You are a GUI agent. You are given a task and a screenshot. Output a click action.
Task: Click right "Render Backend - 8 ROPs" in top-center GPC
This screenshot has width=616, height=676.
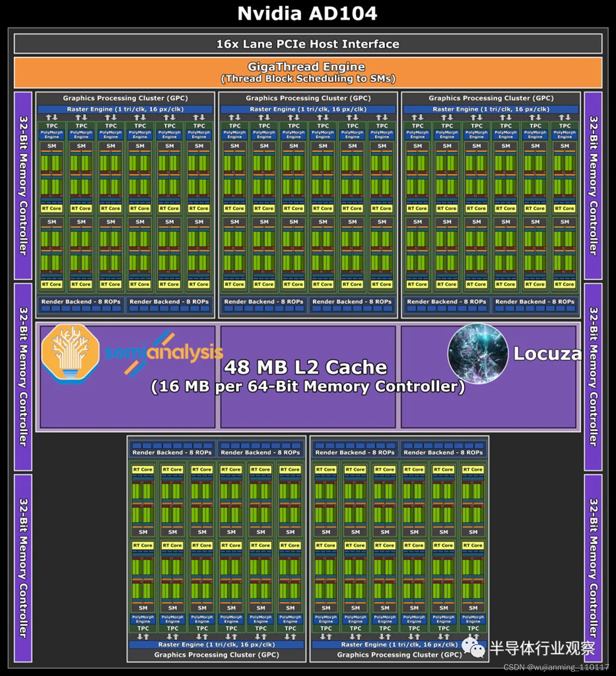pos(352,305)
